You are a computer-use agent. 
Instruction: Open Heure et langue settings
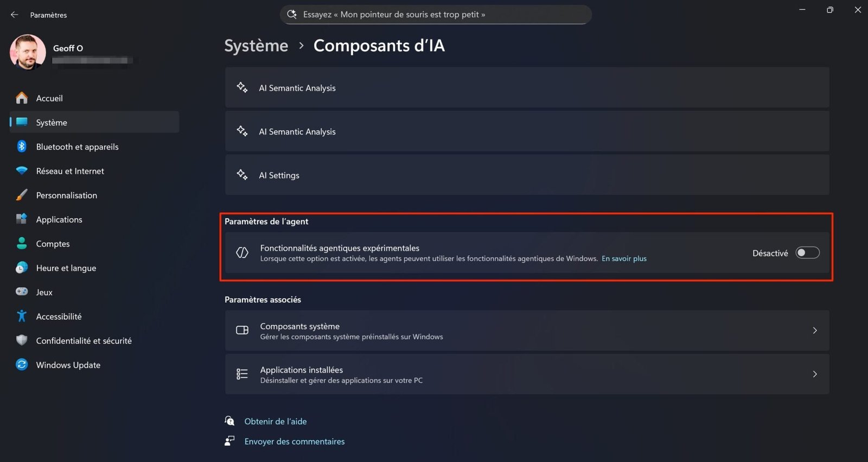[66, 268]
